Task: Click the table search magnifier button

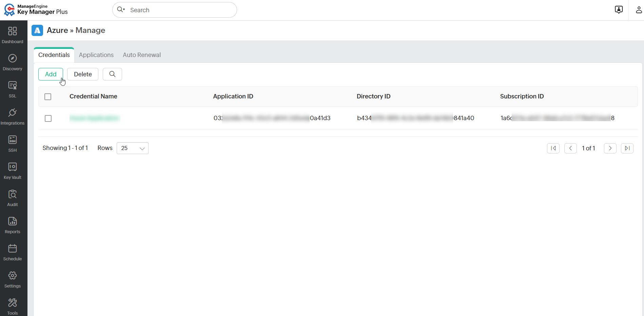Action: (112, 74)
